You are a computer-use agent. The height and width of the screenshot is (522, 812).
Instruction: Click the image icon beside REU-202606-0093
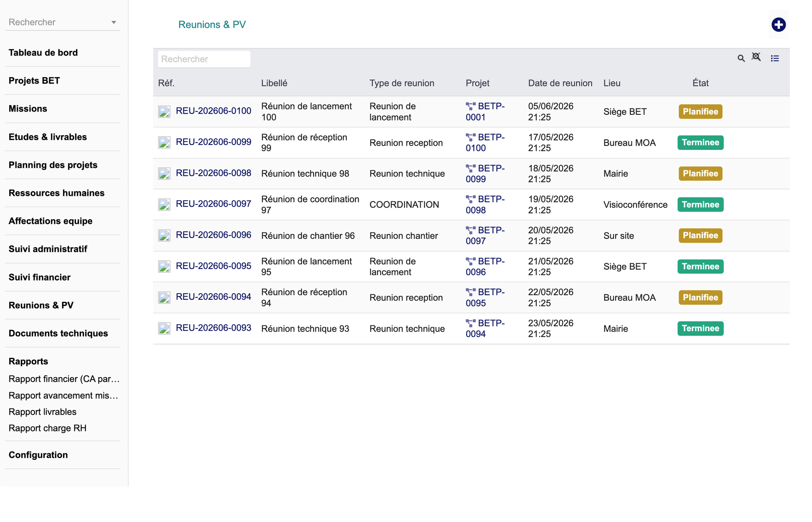tap(164, 328)
